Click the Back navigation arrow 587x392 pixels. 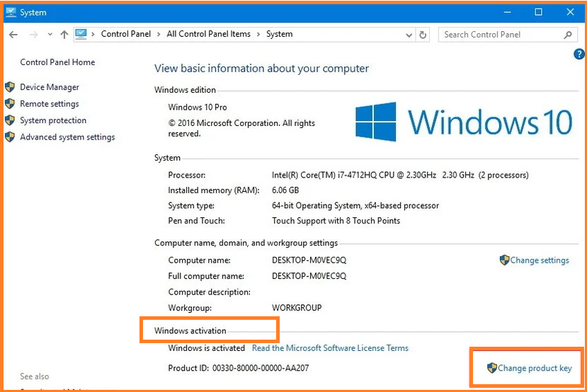13,35
